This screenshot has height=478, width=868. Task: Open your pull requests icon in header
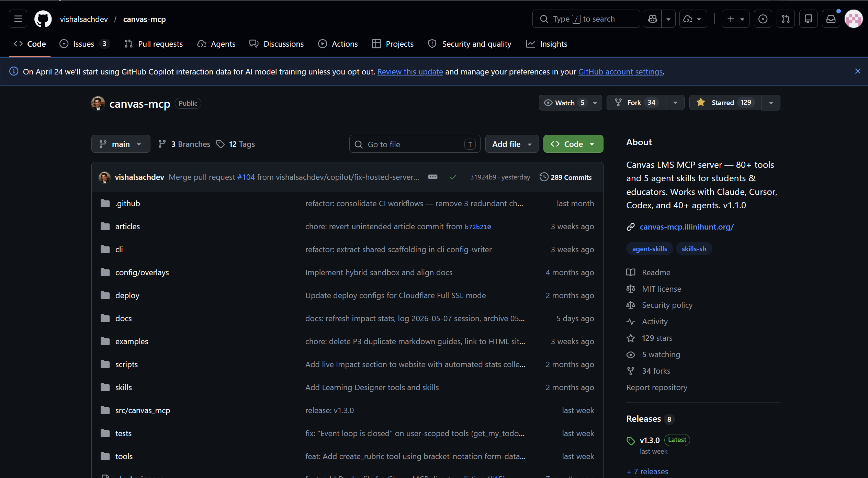[x=786, y=19]
